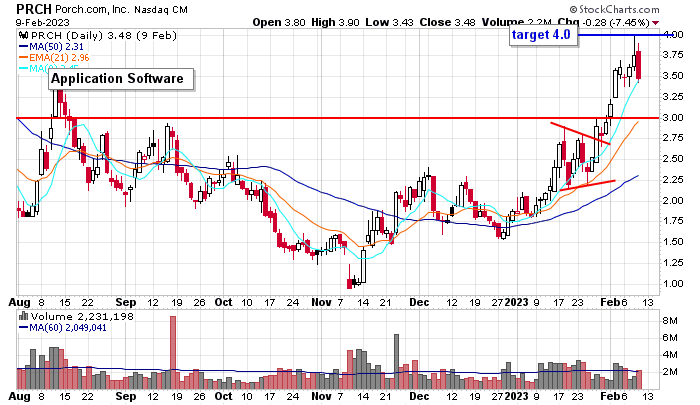Click the High 3.90 value
This screenshot has height=405, width=700.
click(x=335, y=22)
